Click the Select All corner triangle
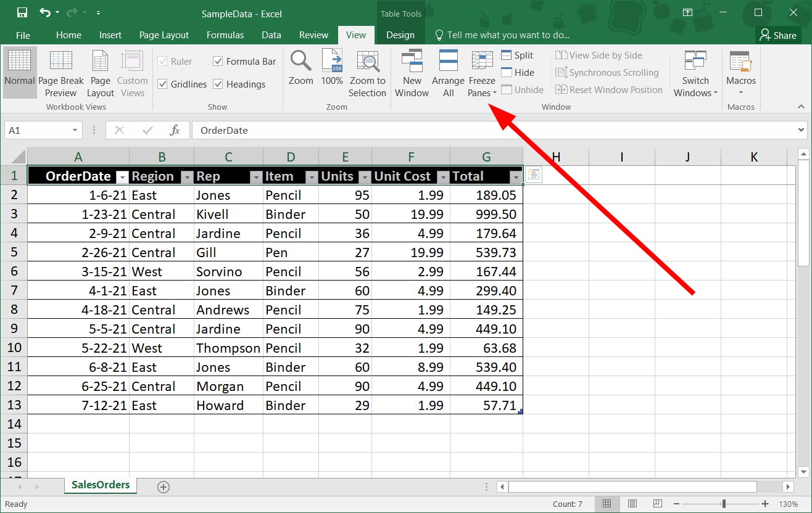The height and width of the screenshot is (513, 812). point(18,156)
